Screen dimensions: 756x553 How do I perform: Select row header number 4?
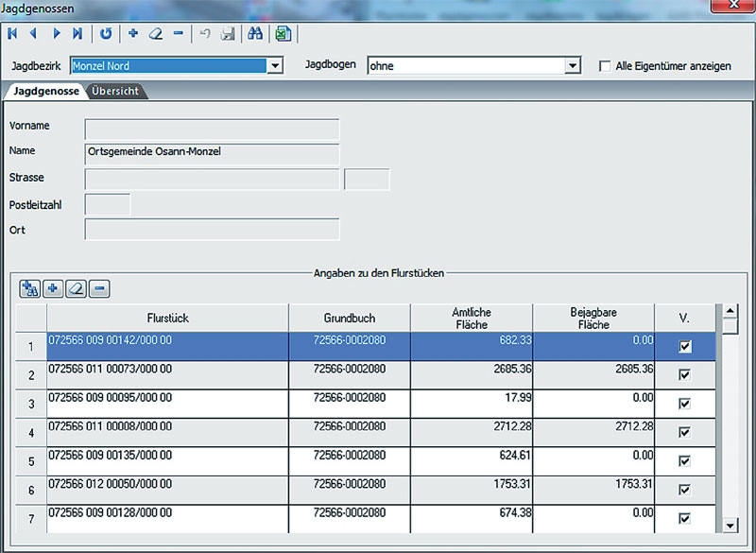[31, 433]
